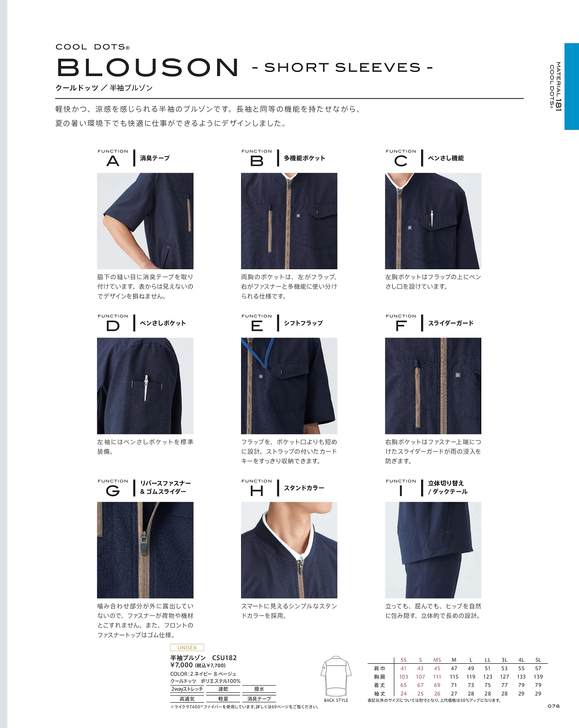Click the BLOUSON main heading
The width and height of the screenshot is (579, 728).
pyautogui.click(x=147, y=67)
